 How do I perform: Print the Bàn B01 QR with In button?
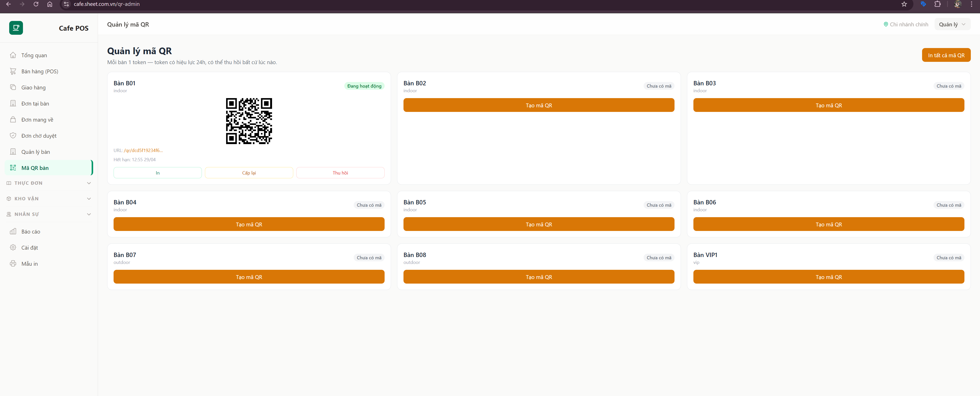point(157,172)
